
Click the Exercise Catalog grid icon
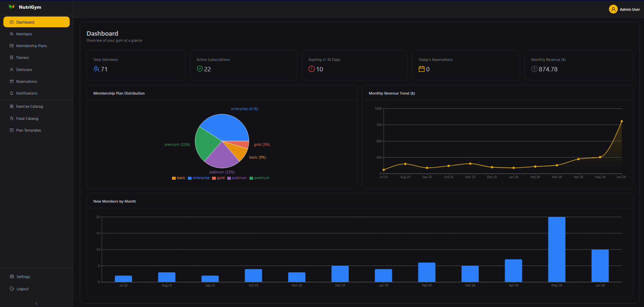12,106
